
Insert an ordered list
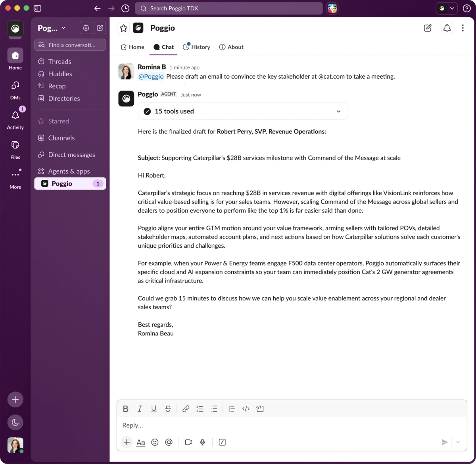coord(200,409)
